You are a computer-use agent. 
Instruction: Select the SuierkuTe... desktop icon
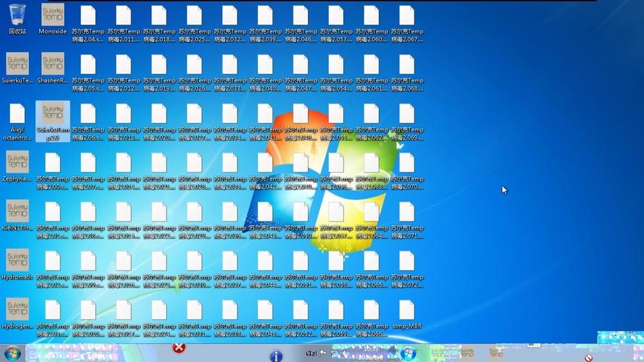17,68
